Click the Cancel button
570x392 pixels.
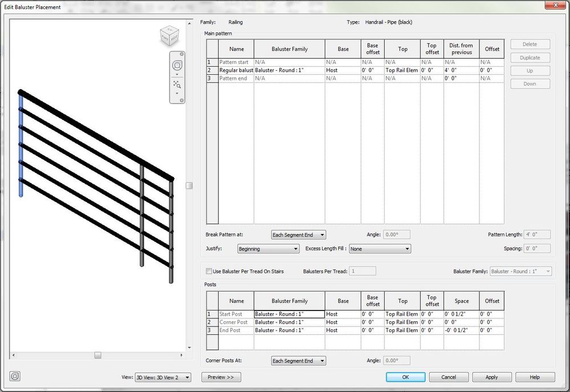click(448, 377)
